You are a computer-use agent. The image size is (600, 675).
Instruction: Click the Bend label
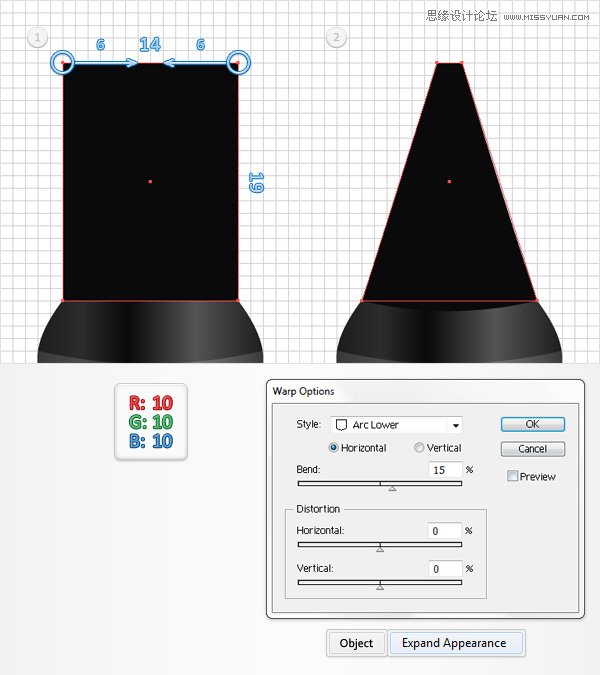coord(308,469)
